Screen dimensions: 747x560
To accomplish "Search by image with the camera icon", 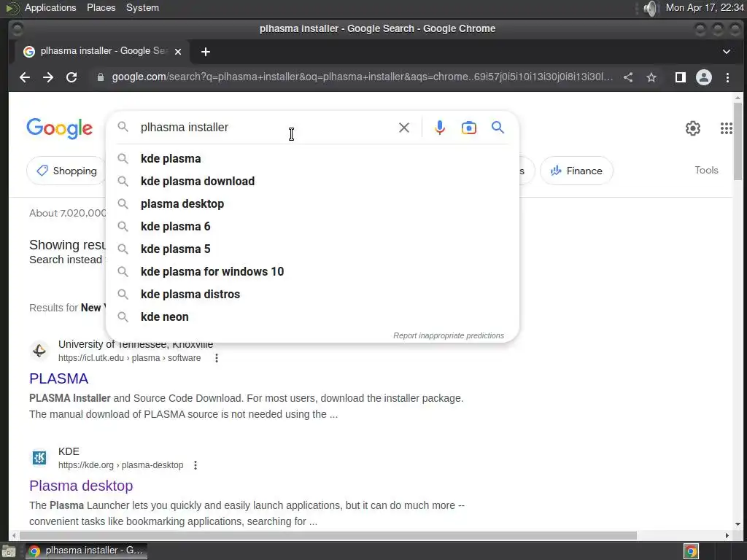I will tap(469, 128).
